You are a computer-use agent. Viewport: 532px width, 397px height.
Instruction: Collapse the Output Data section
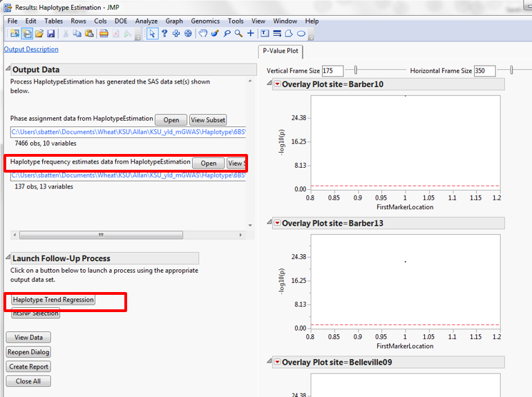click(8, 68)
